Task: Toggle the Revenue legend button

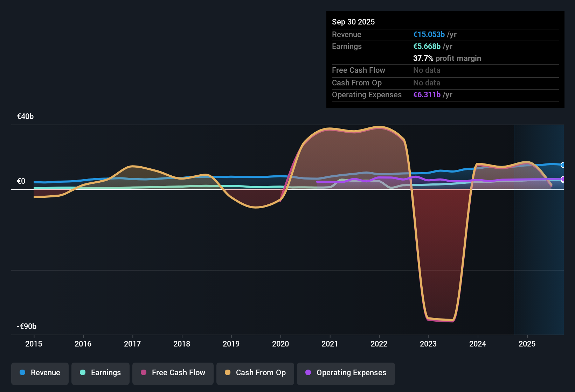Action: point(40,373)
